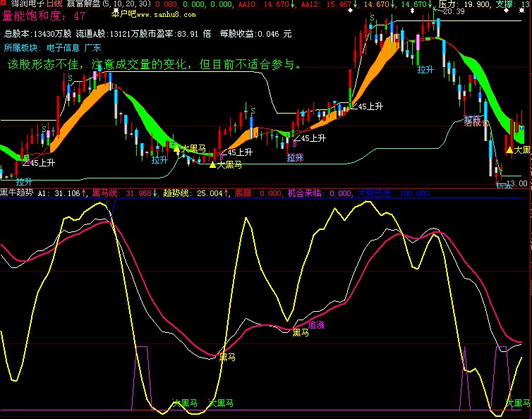Click the 20.39 high price label
Viewport: 532px width, 419px height.
click(x=454, y=11)
